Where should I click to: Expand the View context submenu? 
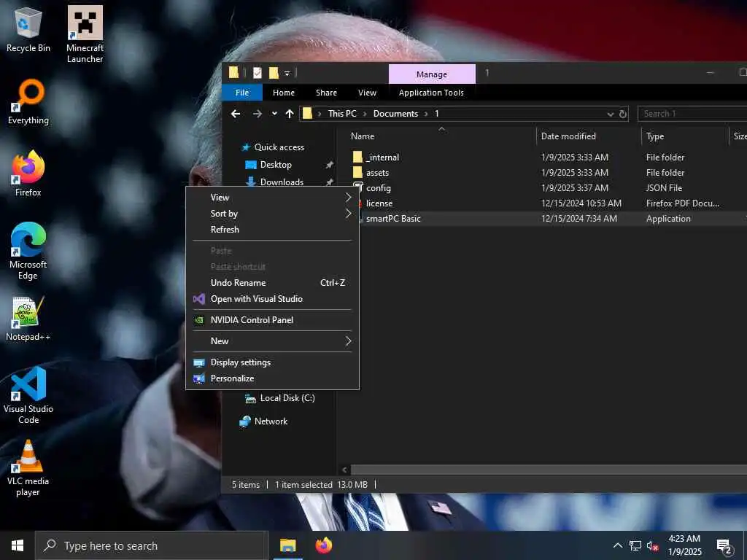tap(273, 197)
